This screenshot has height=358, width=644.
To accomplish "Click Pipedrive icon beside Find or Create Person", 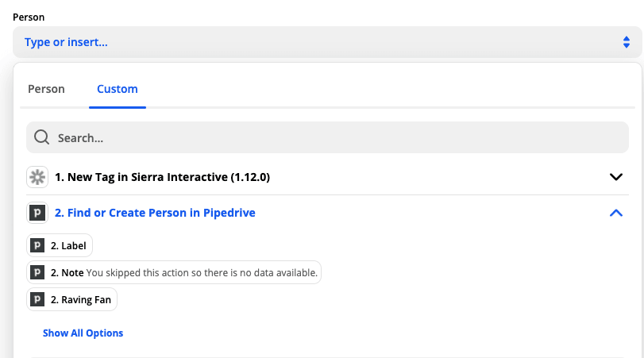I will click(37, 213).
